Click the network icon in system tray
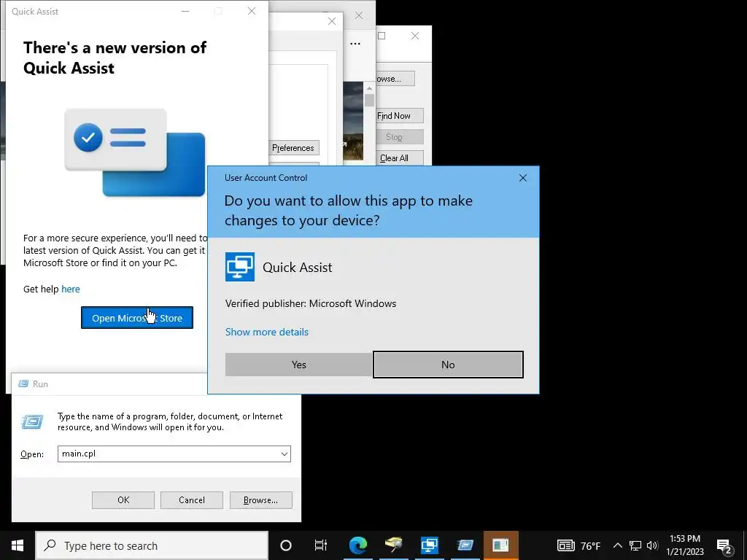747x560 pixels. pyautogui.click(x=635, y=545)
